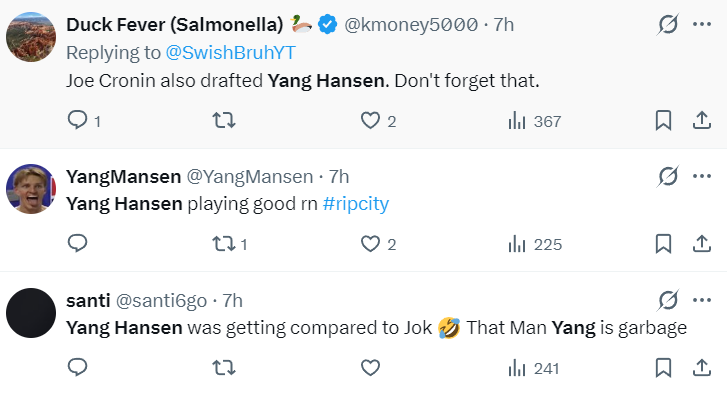Repost YangMansen's tweet with 1 repost
This screenshot has width=727, height=395.
(x=230, y=244)
